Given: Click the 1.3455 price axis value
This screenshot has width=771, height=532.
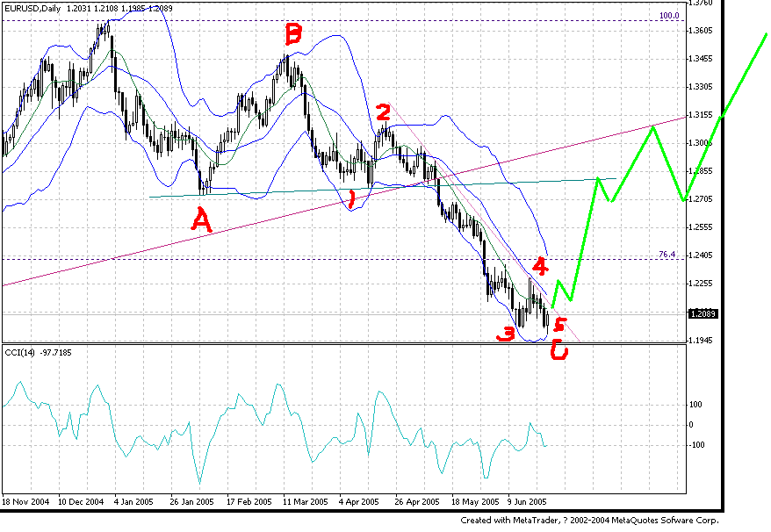Looking at the screenshot, I should (702, 59).
